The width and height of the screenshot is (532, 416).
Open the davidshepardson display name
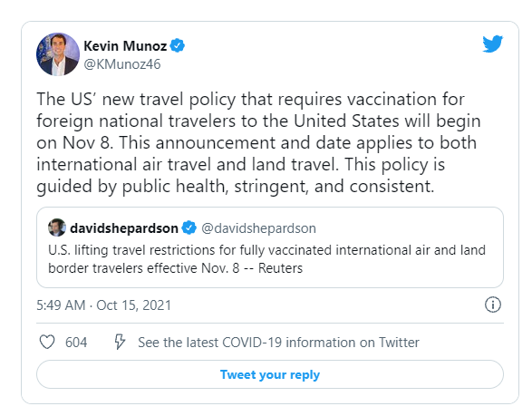124,228
